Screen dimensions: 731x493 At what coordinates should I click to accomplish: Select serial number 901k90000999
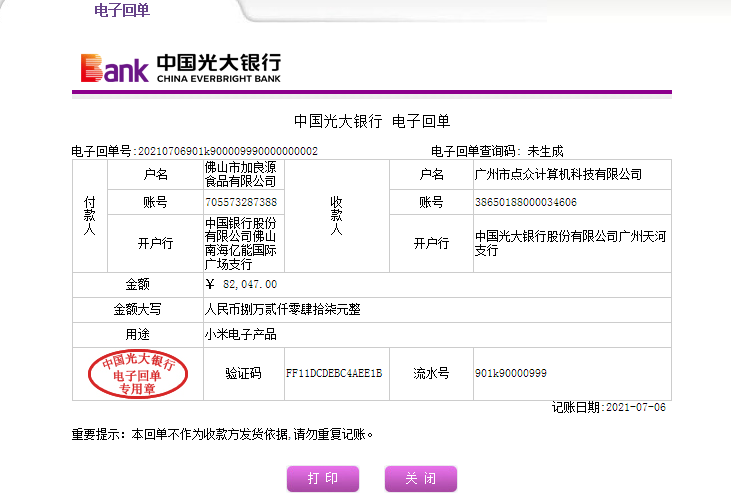[x=511, y=373]
